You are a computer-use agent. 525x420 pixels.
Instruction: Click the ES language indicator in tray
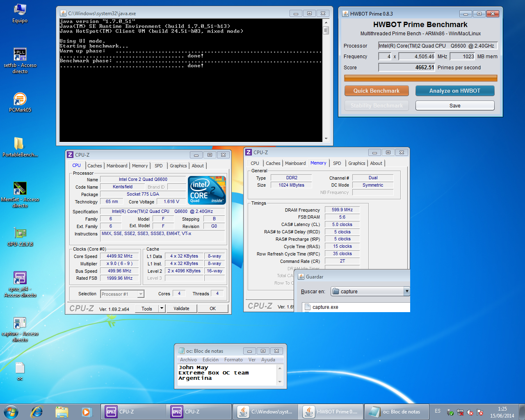[438, 411]
